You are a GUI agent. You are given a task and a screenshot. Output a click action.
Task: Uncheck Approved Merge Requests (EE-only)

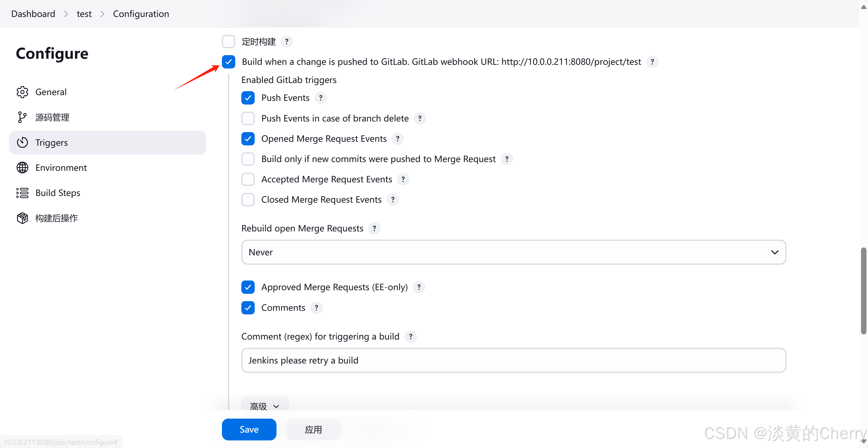[x=248, y=287]
